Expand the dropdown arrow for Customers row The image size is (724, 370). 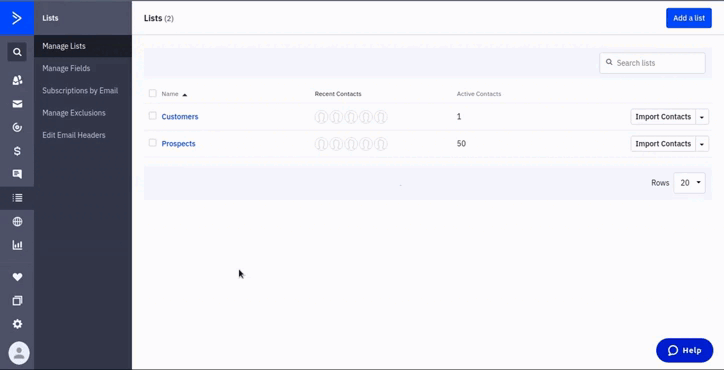coord(702,117)
